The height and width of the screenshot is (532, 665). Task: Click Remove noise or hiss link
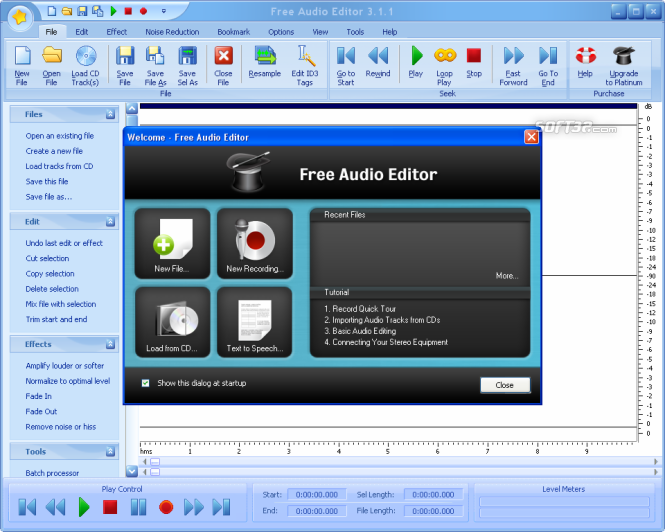coord(61,427)
